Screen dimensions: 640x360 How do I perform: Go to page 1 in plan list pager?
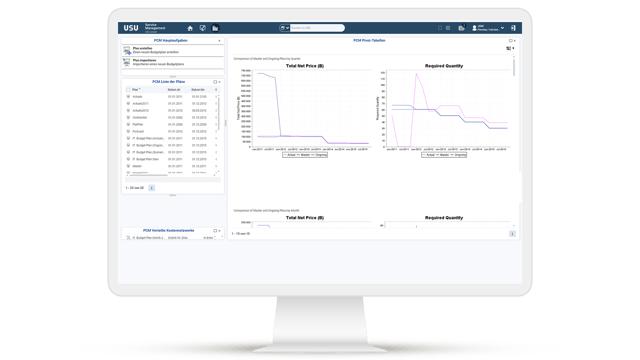152,188
